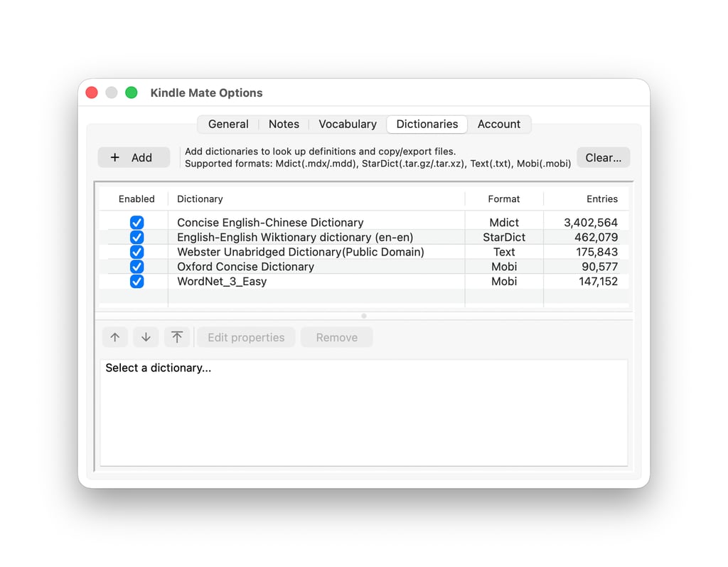Click the Edit properties button
This screenshot has height=567, width=728.
pyautogui.click(x=246, y=337)
